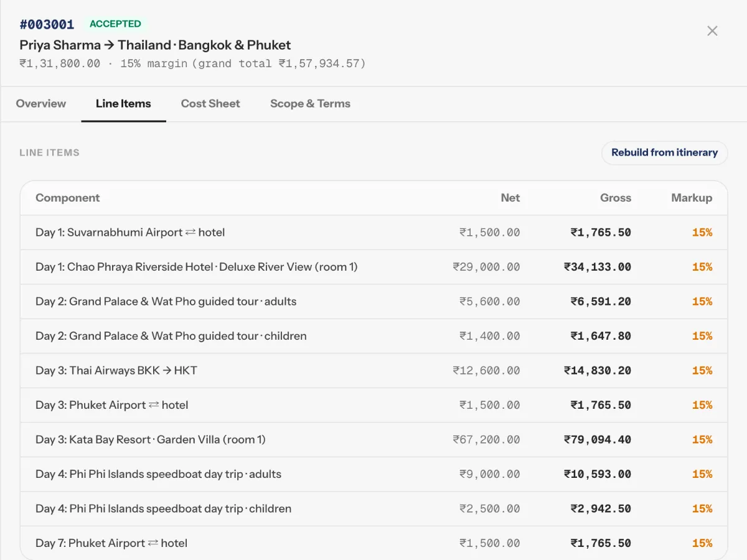This screenshot has height=560, width=747.
Task: Click net value ₹2,500.00
Action: click(489, 509)
